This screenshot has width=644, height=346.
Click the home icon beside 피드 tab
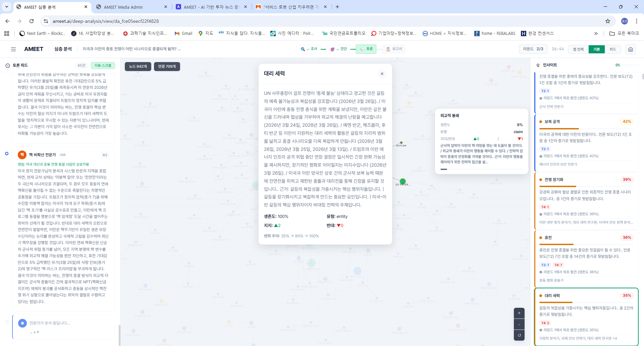(630, 49)
